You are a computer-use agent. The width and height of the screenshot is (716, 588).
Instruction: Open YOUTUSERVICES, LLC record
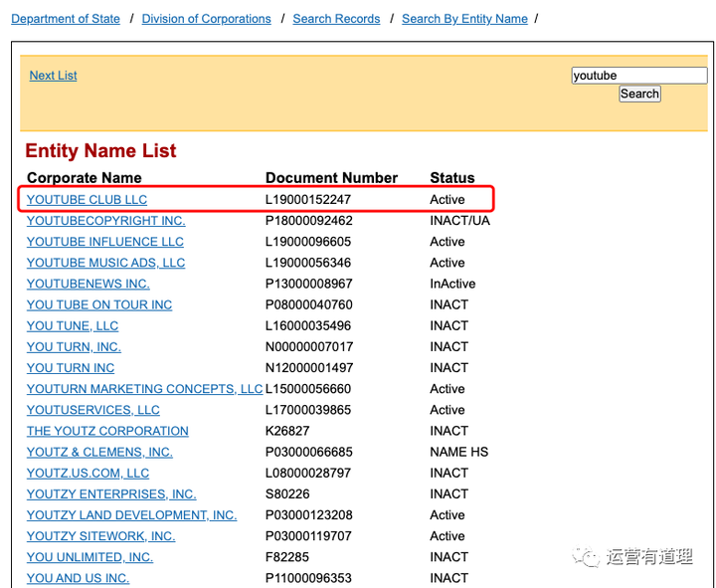pos(93,410)
